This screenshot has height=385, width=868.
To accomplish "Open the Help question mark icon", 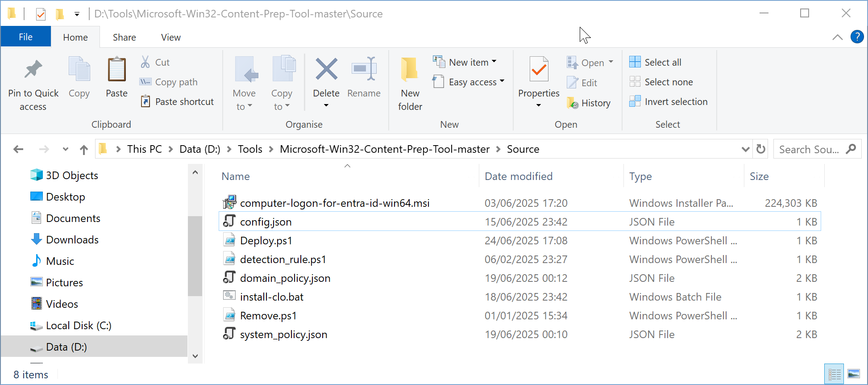I will (x=857, y=37).
